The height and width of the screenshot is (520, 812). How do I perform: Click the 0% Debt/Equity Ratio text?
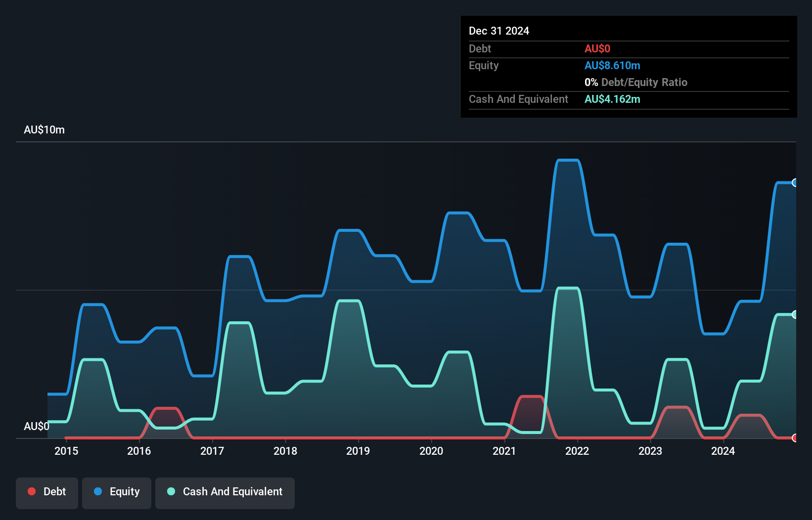(636, 82)
